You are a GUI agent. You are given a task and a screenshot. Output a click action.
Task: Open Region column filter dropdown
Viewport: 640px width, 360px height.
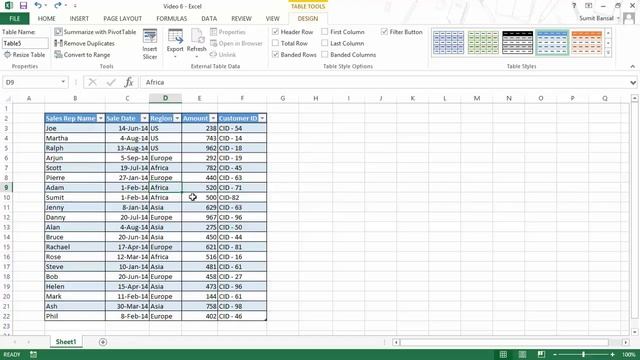[177, 118]
